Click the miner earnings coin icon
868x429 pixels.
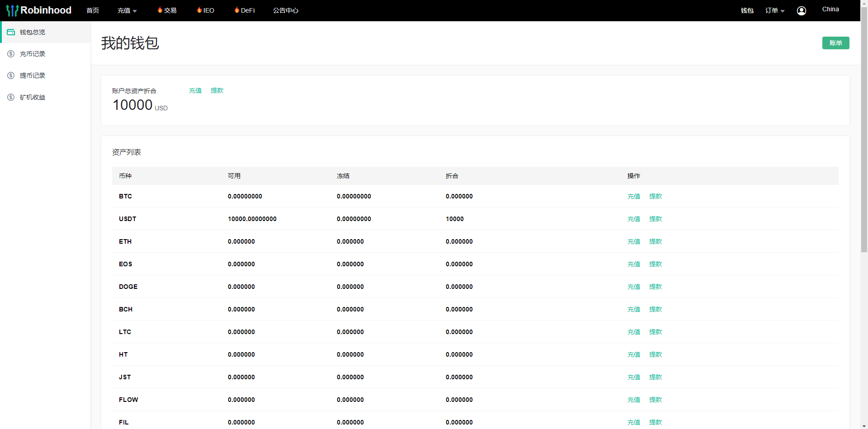pyautogui.click(x=11, y=97)
